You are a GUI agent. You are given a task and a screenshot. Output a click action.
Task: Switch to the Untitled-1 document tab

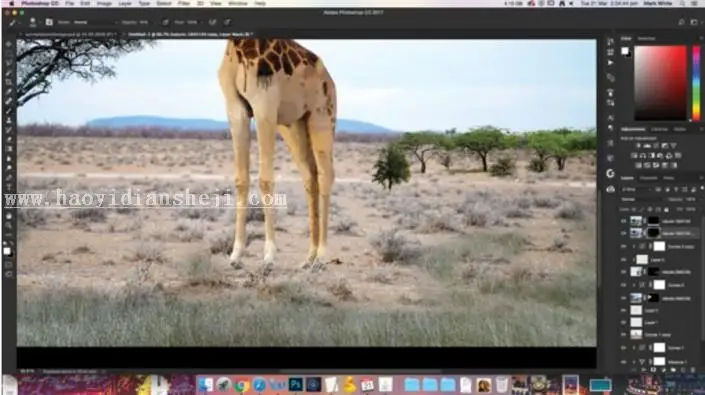(x=190, y=34)
